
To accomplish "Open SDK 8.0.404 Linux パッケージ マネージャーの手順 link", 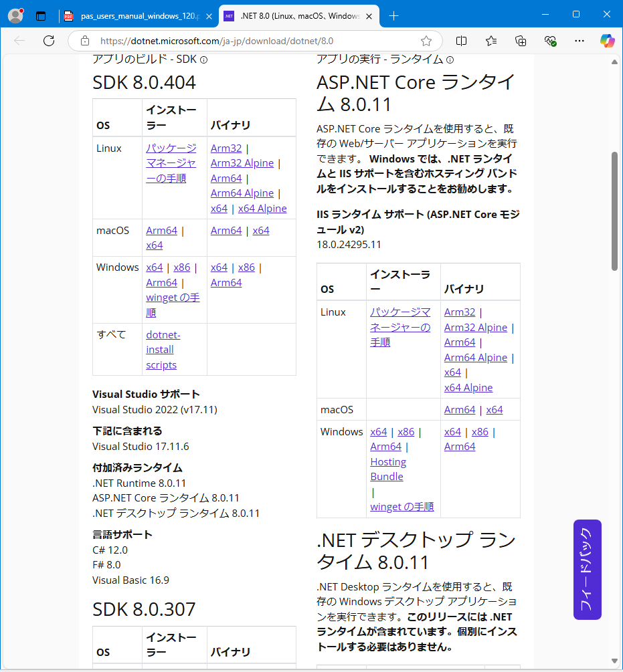I will click(171, 163).
